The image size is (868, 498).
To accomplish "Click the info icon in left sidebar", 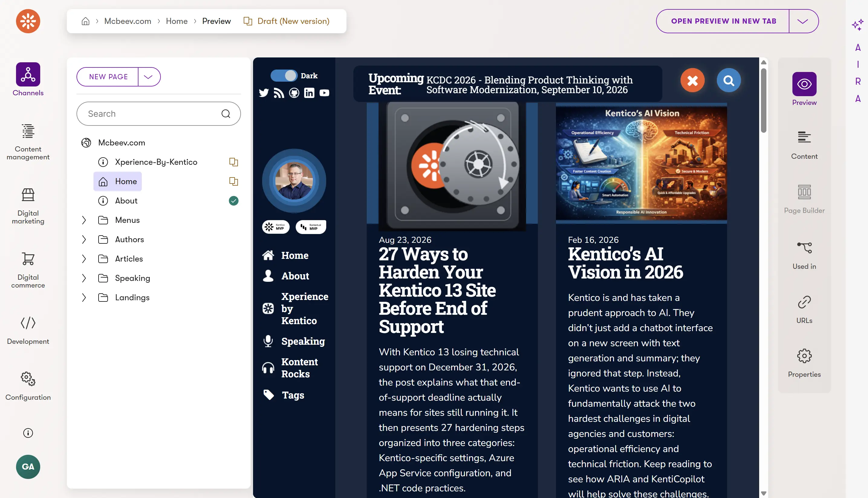I will coord(28,433).
